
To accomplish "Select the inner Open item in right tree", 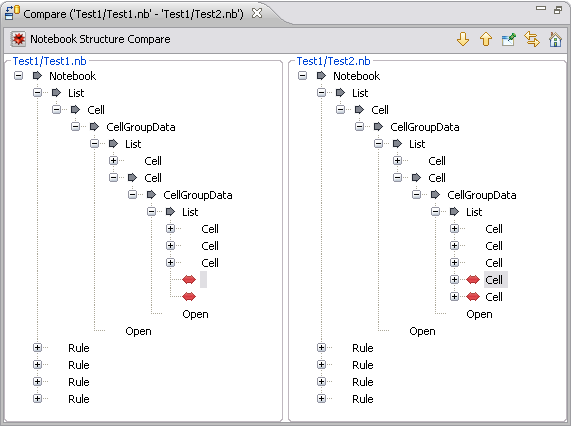I will [479, 314].
